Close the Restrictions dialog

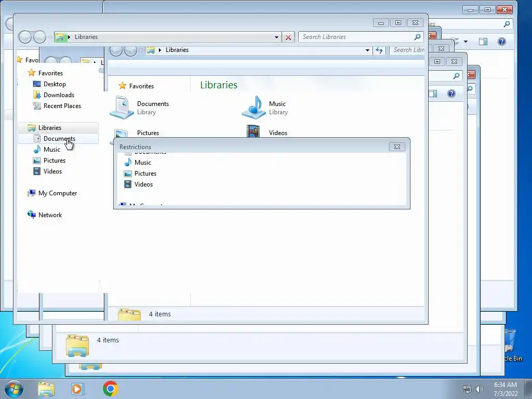point(397,147)
